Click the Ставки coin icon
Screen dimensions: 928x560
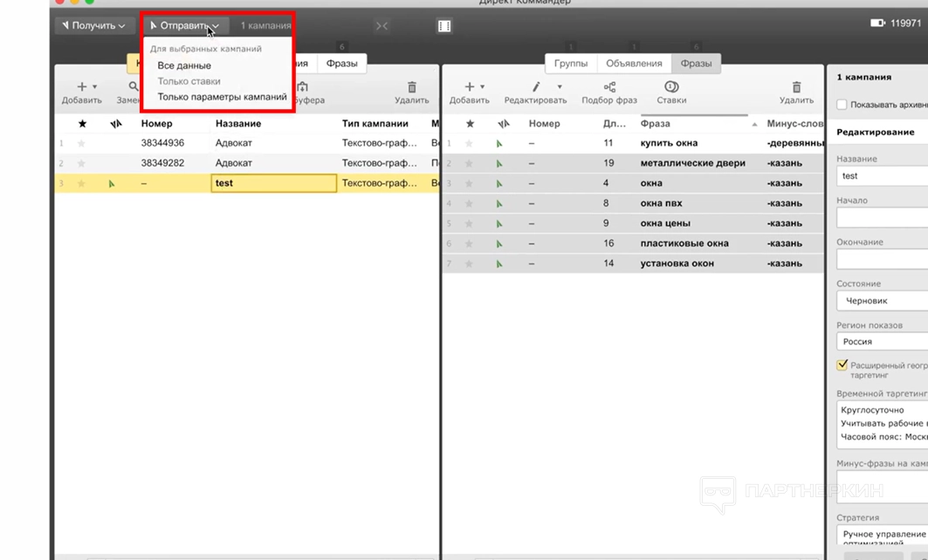coord(671,87)
